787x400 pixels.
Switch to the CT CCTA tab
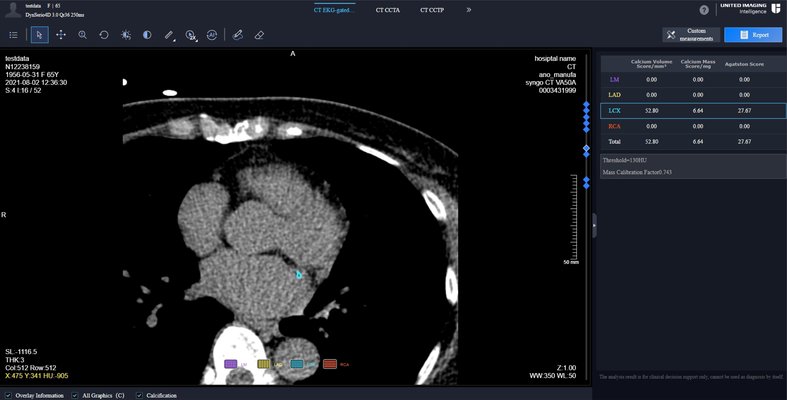387,10
